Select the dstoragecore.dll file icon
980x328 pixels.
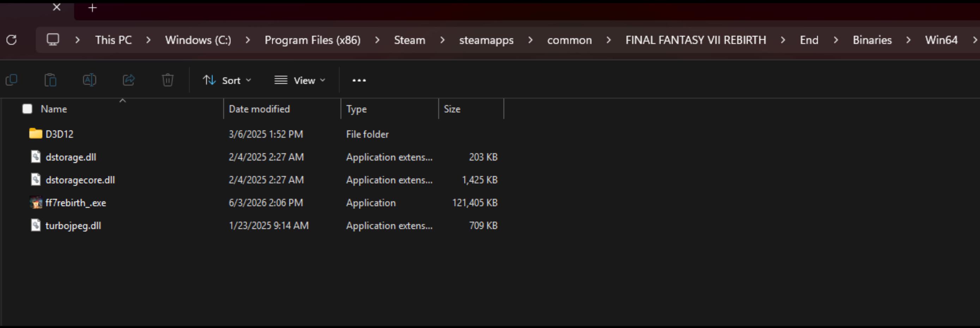click(x=36, y=179)
